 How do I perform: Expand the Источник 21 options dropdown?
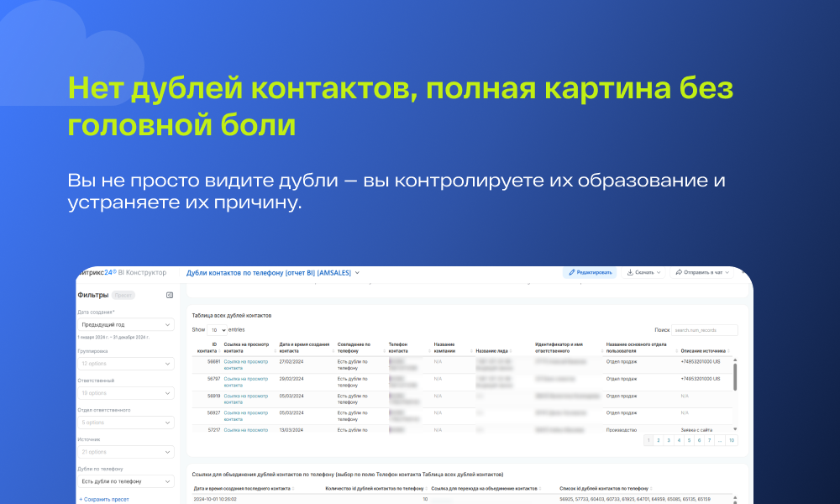[x=126, y=452]
